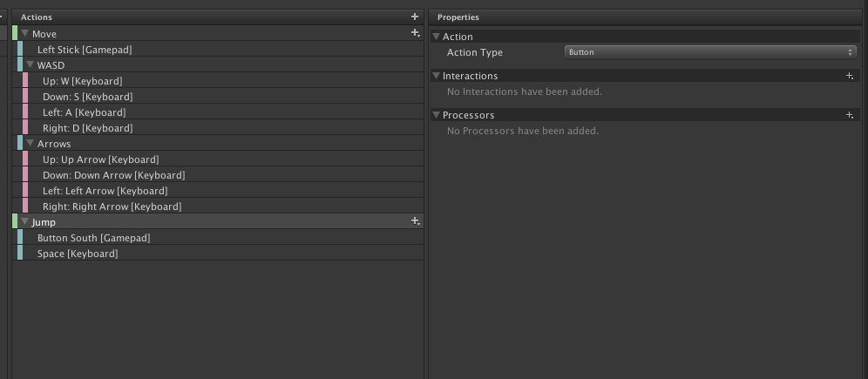Select the Left Stick [Gamepad] binding
This screenshot has height=379, width=868.
(85, 50)
